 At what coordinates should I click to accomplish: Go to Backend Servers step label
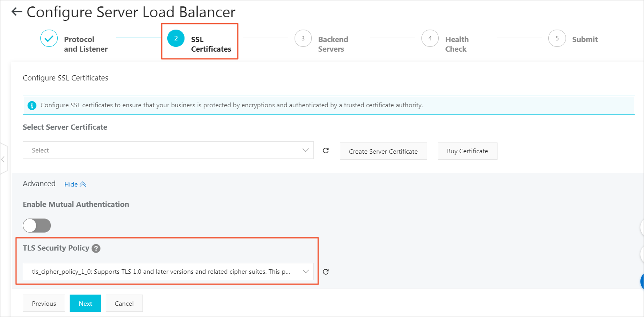(333, 44)
